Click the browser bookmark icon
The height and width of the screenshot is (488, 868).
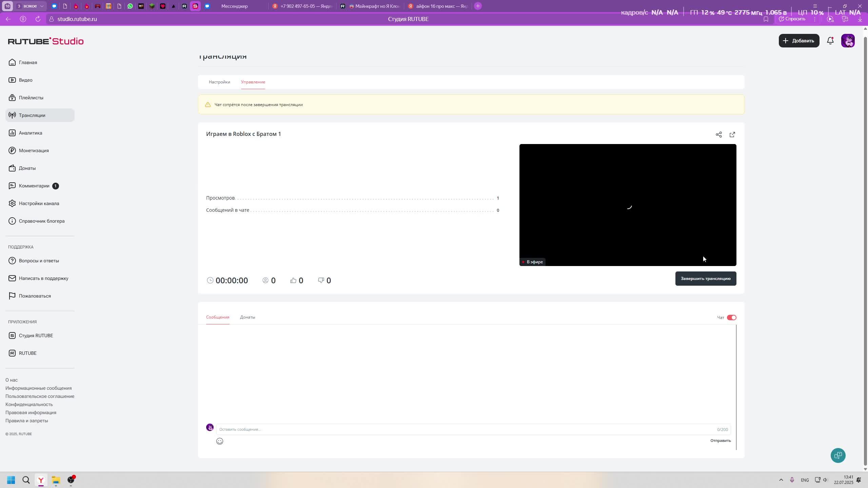[766, 19]
